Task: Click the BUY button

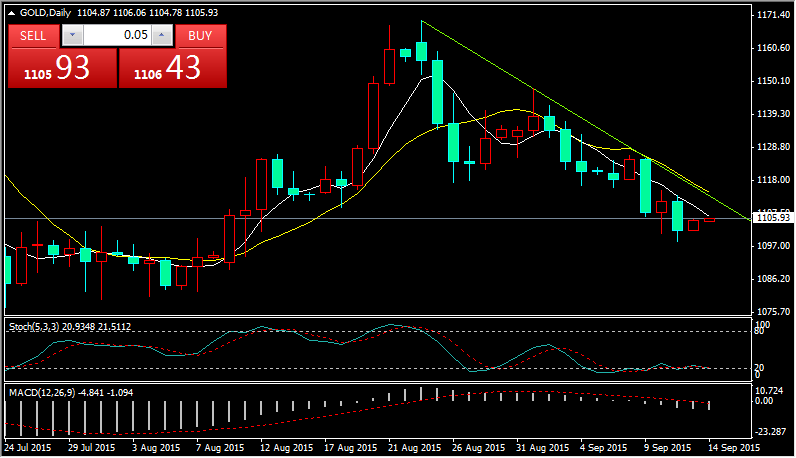Action: click(200, 35)
